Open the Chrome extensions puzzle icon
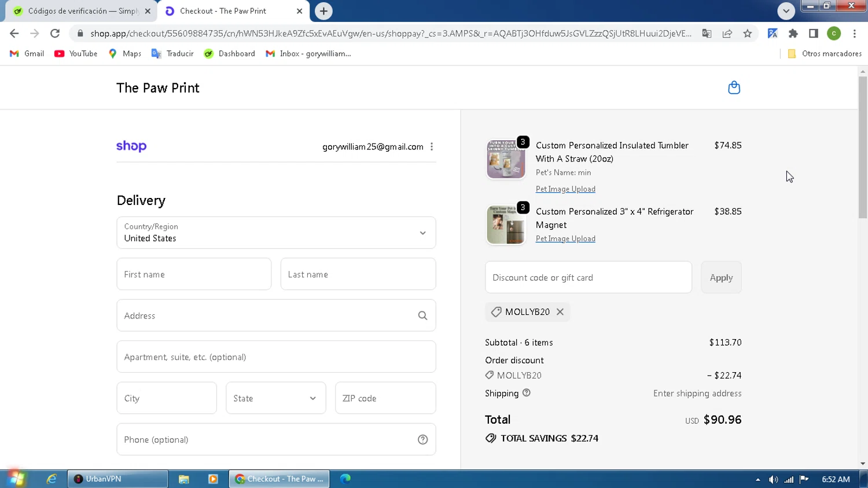Image resolution: width=868 pixels, height=488 pixels. click(793, 34)
